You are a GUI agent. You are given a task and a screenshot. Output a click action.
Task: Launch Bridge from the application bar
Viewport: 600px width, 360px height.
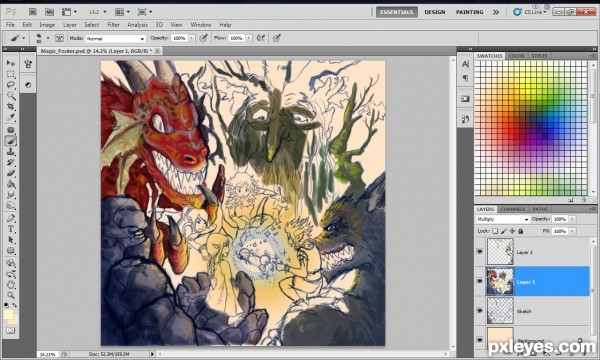pos(33,12)
